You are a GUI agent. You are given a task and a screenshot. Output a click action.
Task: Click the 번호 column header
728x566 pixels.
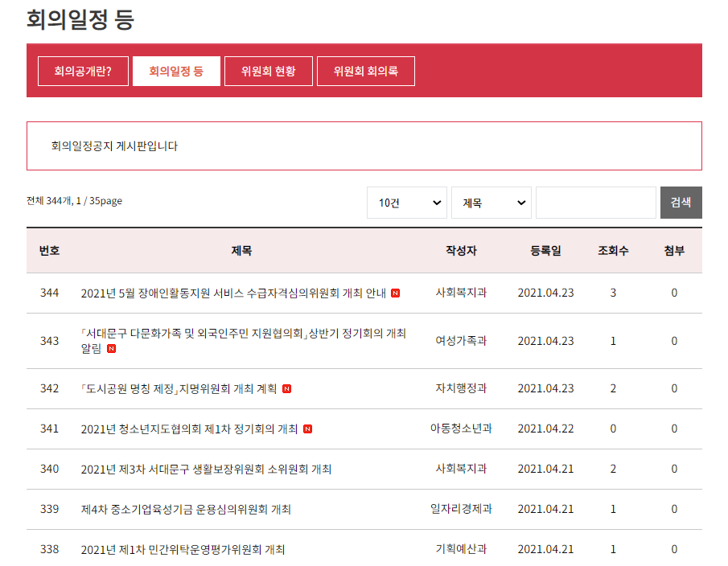pyautogui.click(x=49, y=251)
